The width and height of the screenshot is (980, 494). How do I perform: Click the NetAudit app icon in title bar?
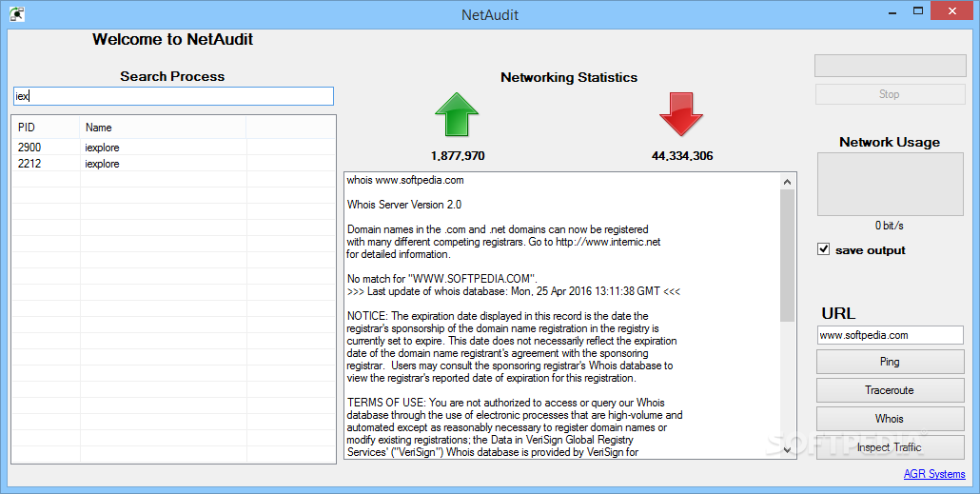pyautogui.click(x=17, y=13)
